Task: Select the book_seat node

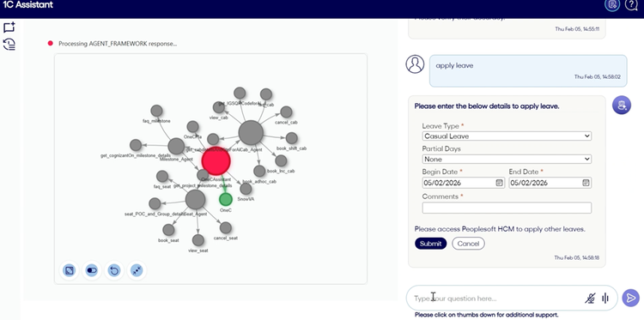Action: point(168,230)
